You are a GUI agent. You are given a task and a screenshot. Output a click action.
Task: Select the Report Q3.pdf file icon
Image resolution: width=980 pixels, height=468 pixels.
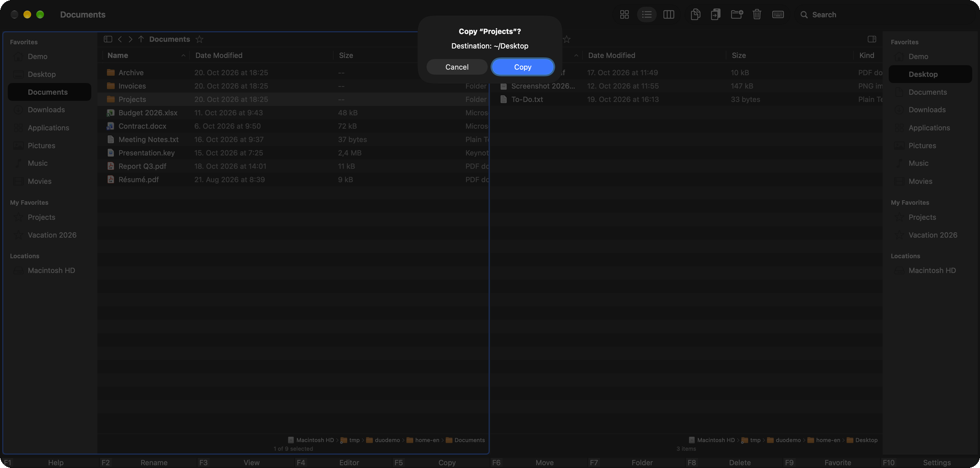pos(111,166)
